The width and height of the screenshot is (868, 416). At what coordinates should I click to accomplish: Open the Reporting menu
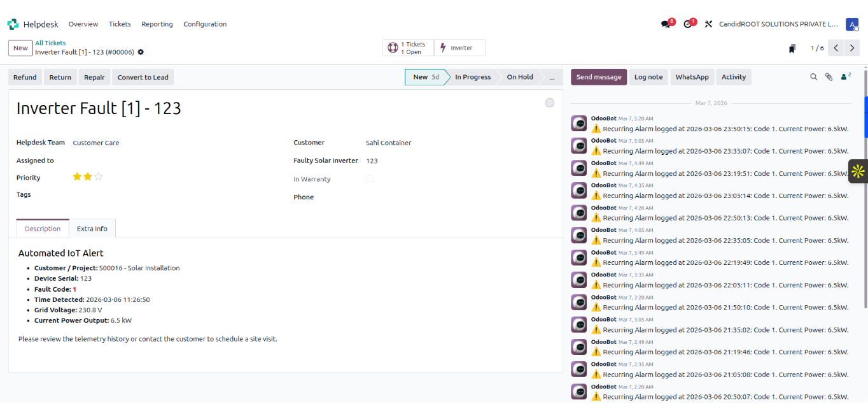tap(157, 24)
